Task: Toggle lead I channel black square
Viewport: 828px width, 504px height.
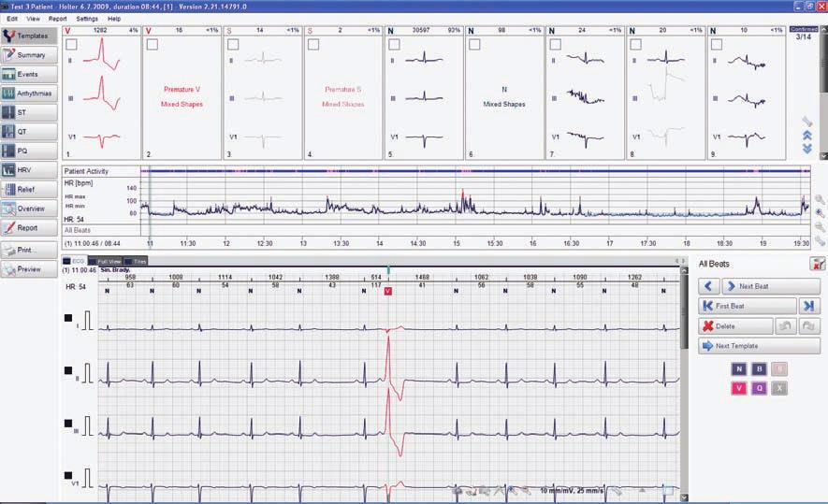Action: pos(68,318)
